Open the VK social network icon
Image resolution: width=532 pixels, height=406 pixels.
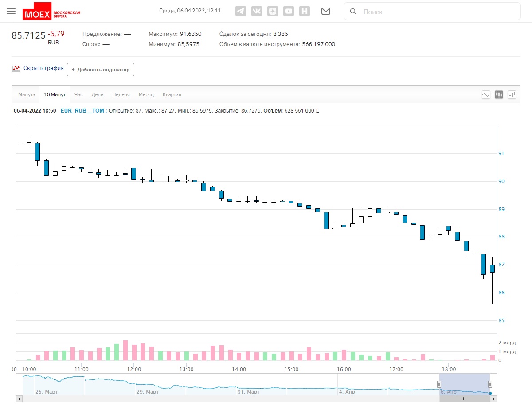click(x=257, y=11)
